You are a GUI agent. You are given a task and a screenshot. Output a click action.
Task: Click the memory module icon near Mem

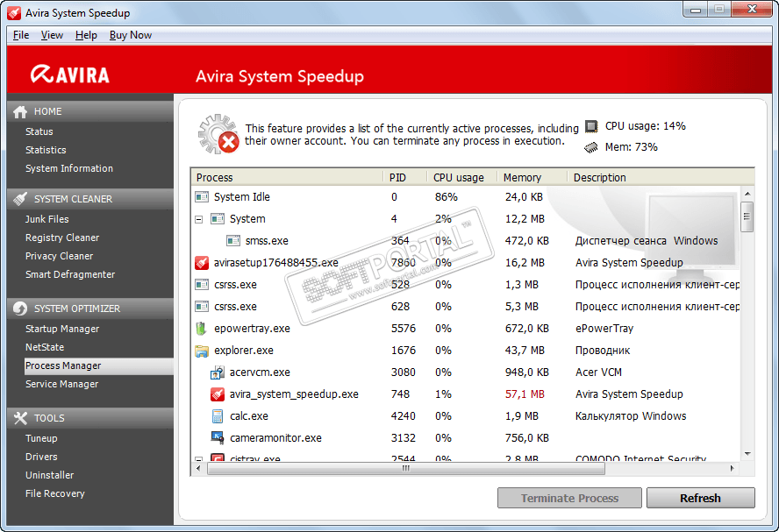[x=590, y=147]
